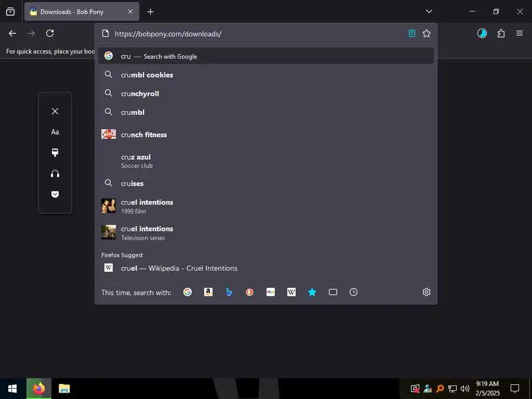Search open tabs using the tab shortcut

coord(333,292)
